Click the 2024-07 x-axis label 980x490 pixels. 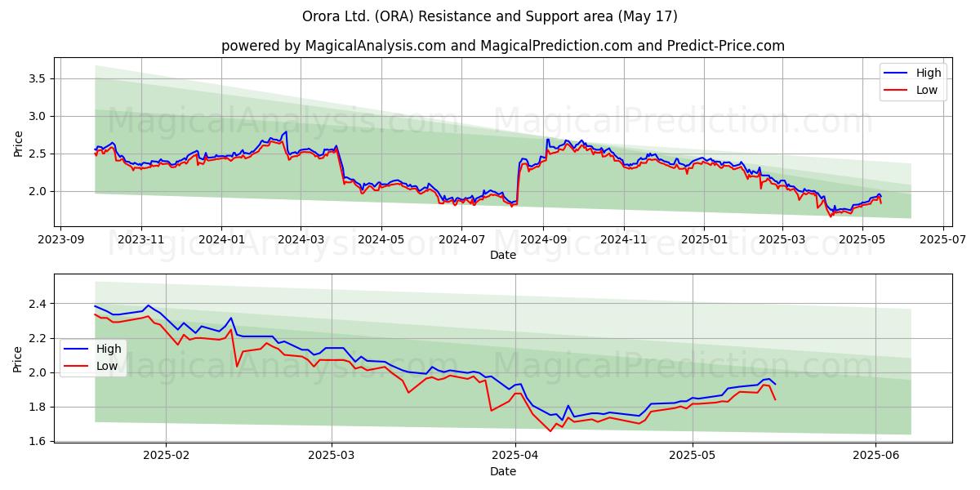click(461, 240)
